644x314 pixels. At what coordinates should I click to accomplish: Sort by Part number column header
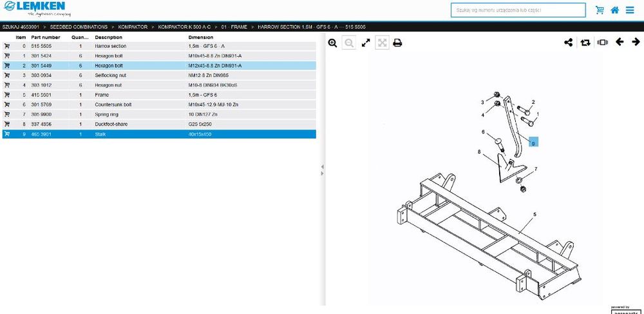pyautogui.click(x=46, y=37)
